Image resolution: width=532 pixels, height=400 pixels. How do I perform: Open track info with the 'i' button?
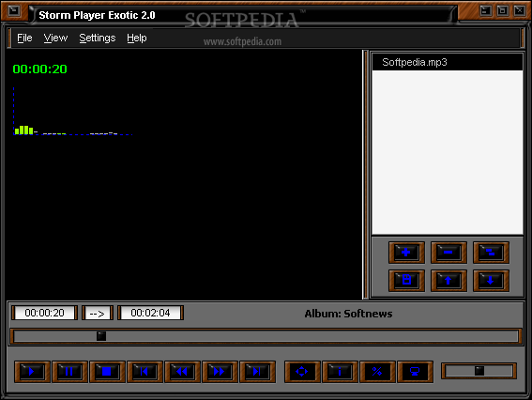pos(340,372)
